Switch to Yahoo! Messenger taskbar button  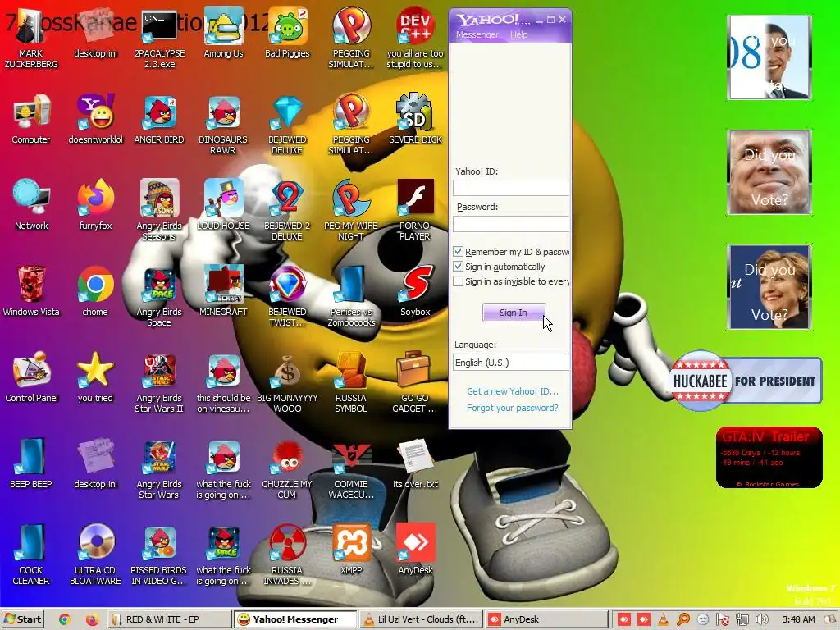point(295,619)
